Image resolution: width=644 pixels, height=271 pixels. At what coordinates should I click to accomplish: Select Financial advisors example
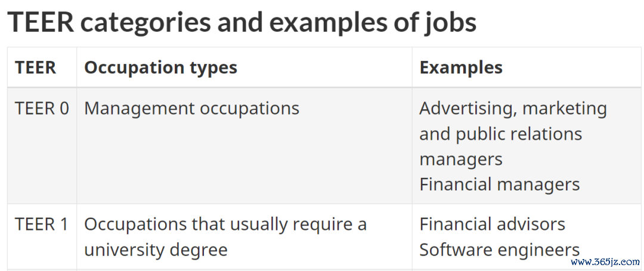pyautogui.click(x=492, y=224)
